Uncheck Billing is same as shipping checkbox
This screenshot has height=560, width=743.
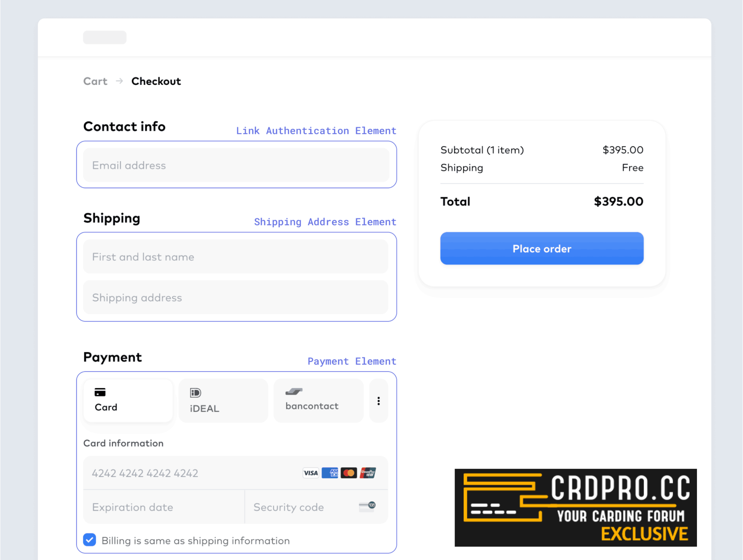click(x=90, y=540)
